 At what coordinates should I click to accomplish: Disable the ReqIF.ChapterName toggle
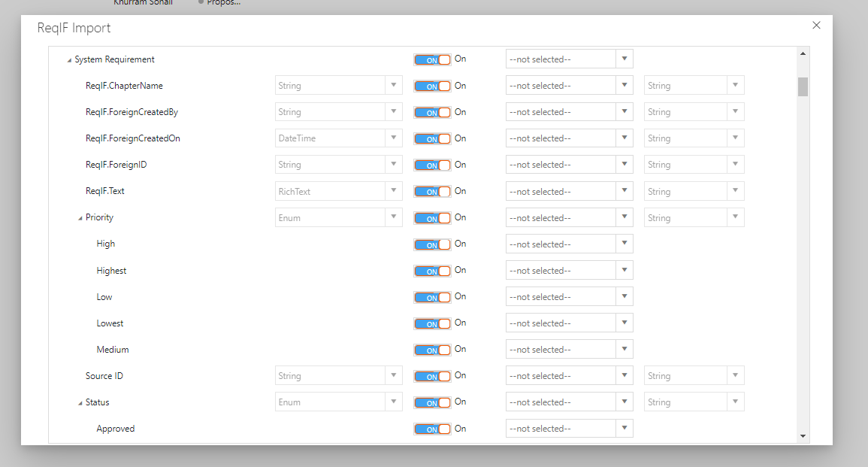coord(432,86)
